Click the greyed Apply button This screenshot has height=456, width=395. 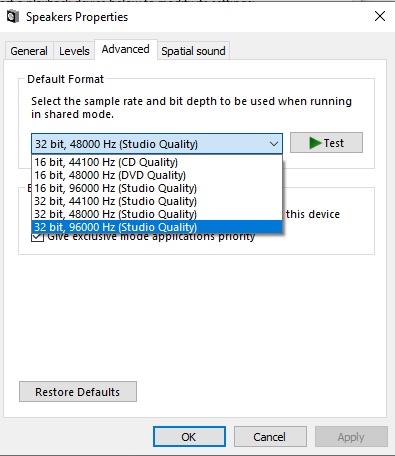[x=351, y=437]
